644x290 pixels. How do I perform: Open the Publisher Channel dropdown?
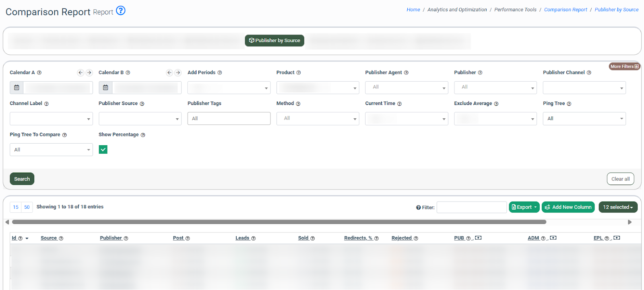[x=584, y=88]
